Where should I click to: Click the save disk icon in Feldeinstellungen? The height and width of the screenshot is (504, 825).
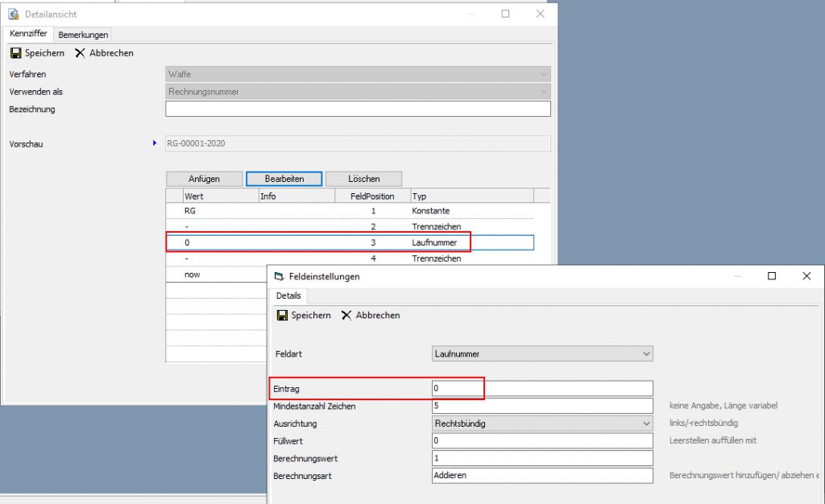coord(282,316)
